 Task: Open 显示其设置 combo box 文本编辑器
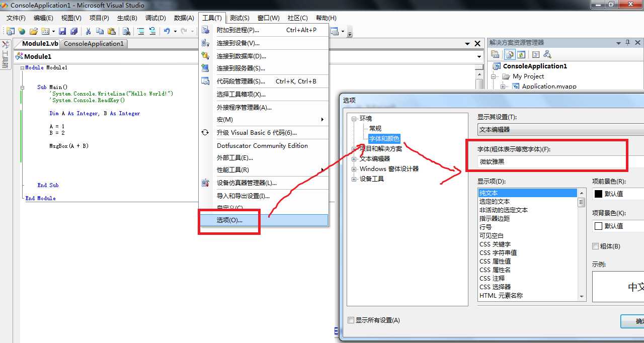tap(560, 129)
